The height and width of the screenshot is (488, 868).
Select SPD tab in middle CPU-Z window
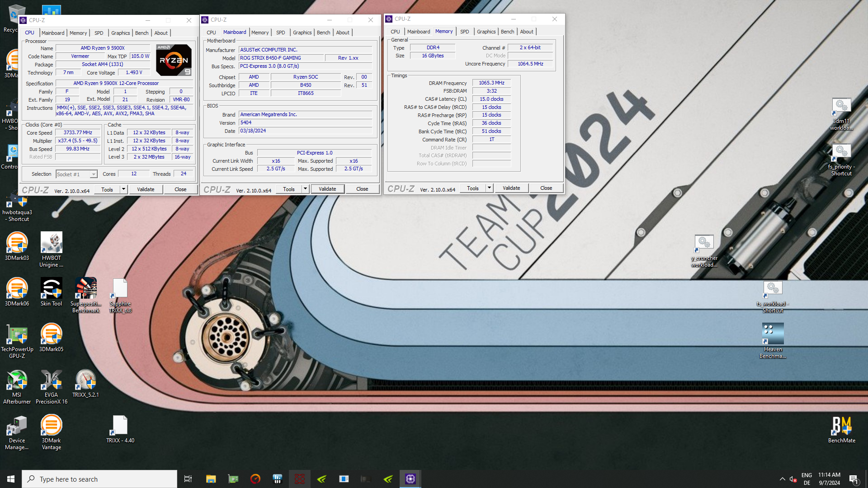click(x=281, y=33)
